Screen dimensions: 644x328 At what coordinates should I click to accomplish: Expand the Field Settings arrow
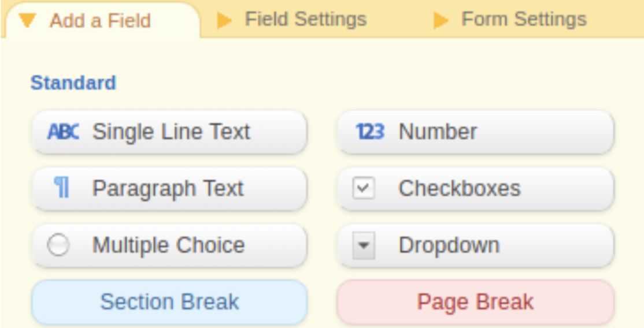click(224, 21)
